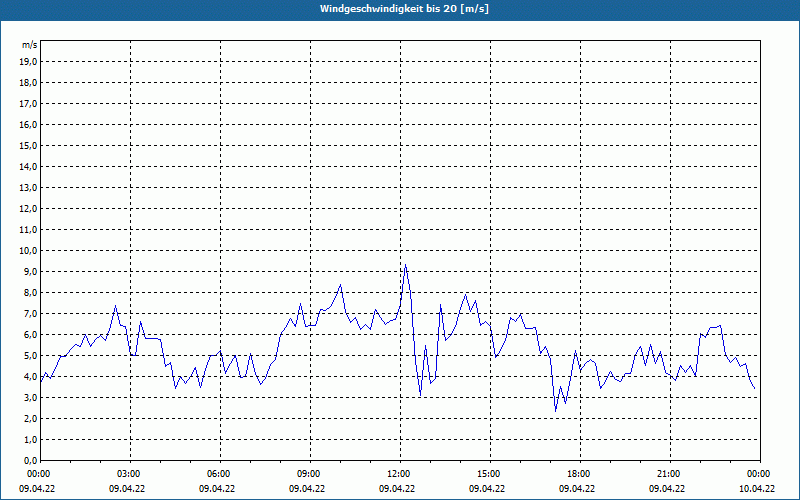Click the lowest wind speed dip before 18:00
Image resolution: width=800 pixels, height=500 pixels.
tap(556, 411)
